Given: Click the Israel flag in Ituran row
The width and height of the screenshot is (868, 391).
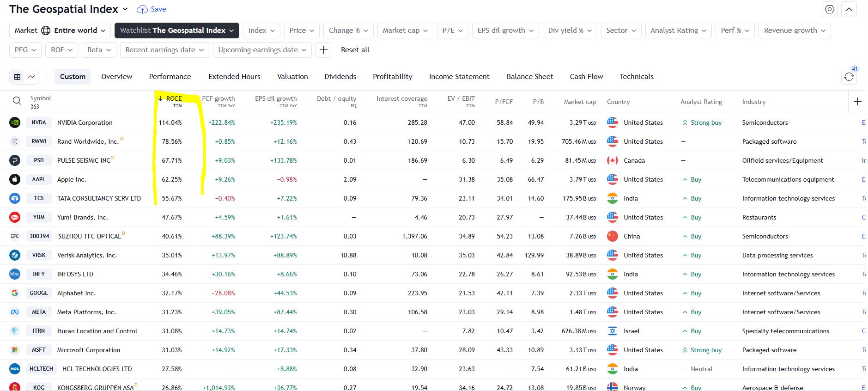Looking at the screenshot, I should click(613, 331).
